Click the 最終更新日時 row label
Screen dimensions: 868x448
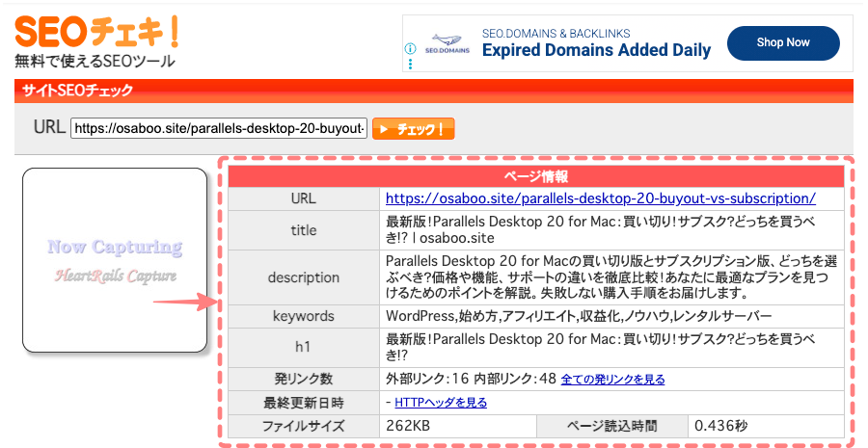click(x=304, y=403)
